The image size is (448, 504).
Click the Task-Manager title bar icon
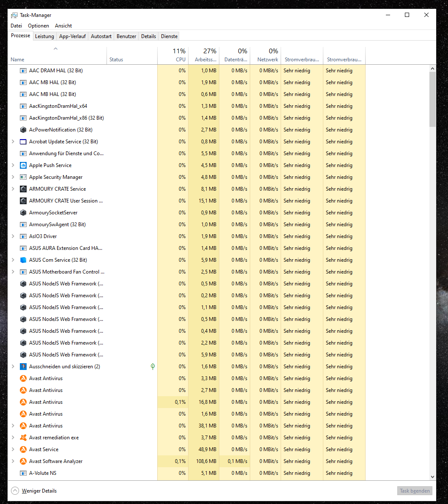[x=14, y=15]
